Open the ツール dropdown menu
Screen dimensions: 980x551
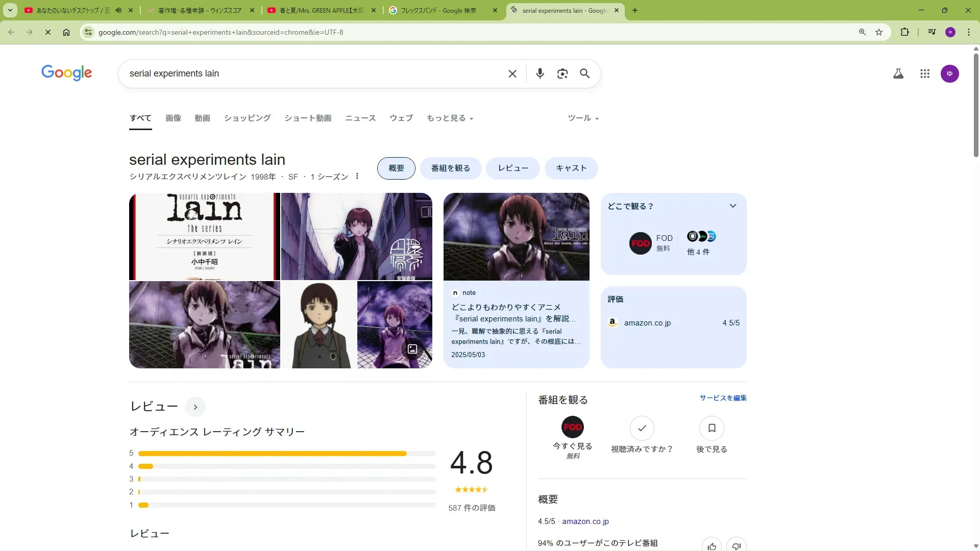[583, 118]
